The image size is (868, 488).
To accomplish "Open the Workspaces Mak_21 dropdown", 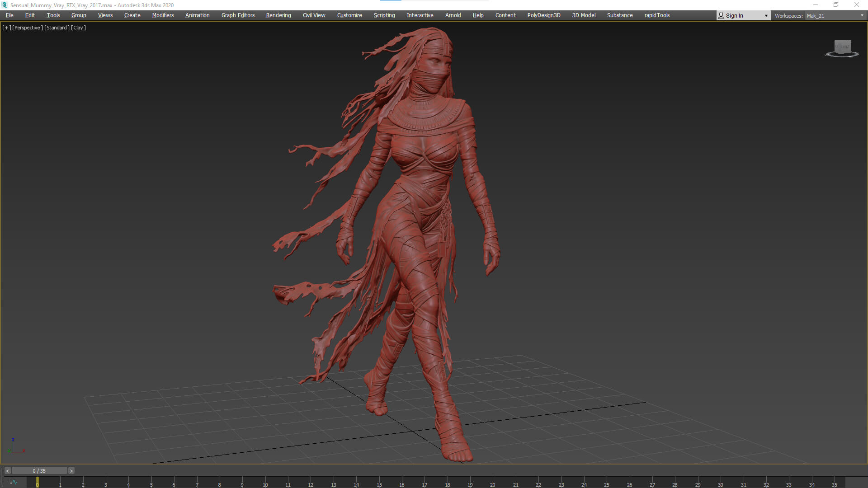I will [x=835, y=16].
